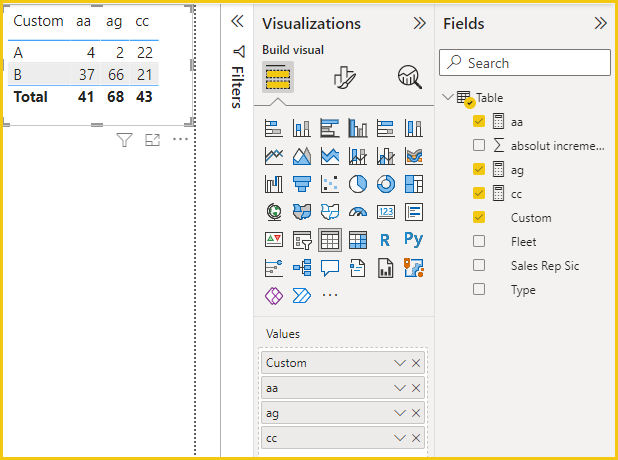The height and width of the screenshot is (460, 618).
Task: Select the Stacked bar chart visual
Action: click(274, 128)
